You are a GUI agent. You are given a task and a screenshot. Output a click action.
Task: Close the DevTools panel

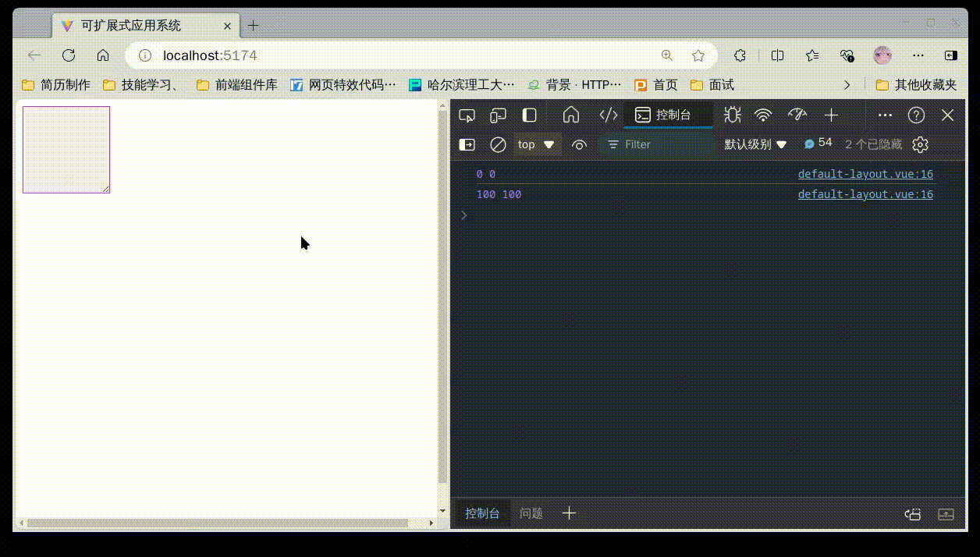(947, 115)
